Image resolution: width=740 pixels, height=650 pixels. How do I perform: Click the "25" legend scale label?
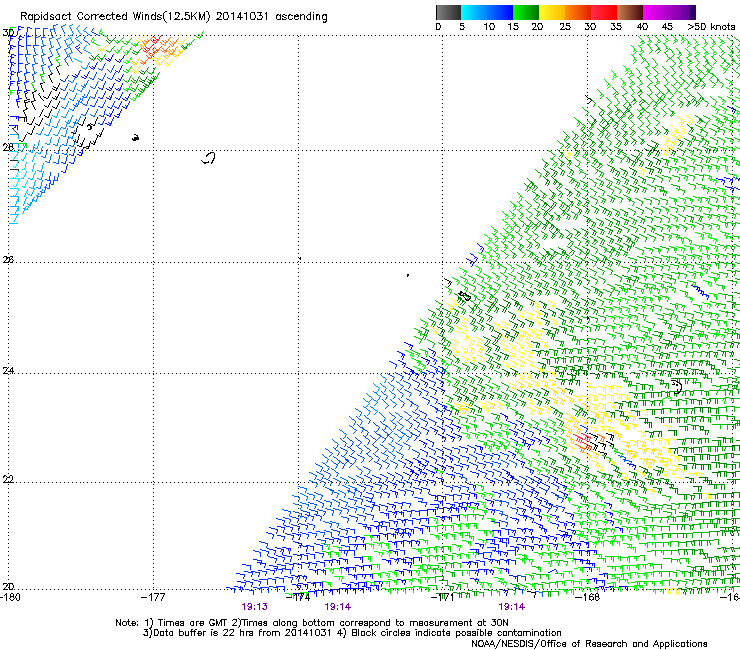[x=565, y=27]
